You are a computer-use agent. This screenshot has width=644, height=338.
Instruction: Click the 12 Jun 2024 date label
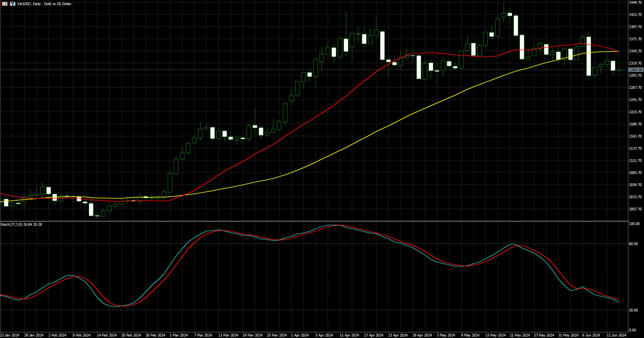tap(617, 335)
